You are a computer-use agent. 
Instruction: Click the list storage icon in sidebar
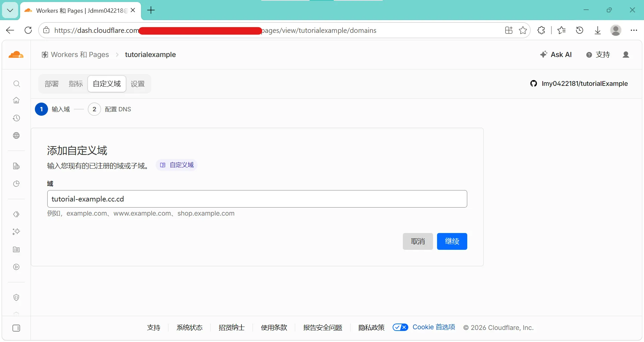click(x=16, y=249)
